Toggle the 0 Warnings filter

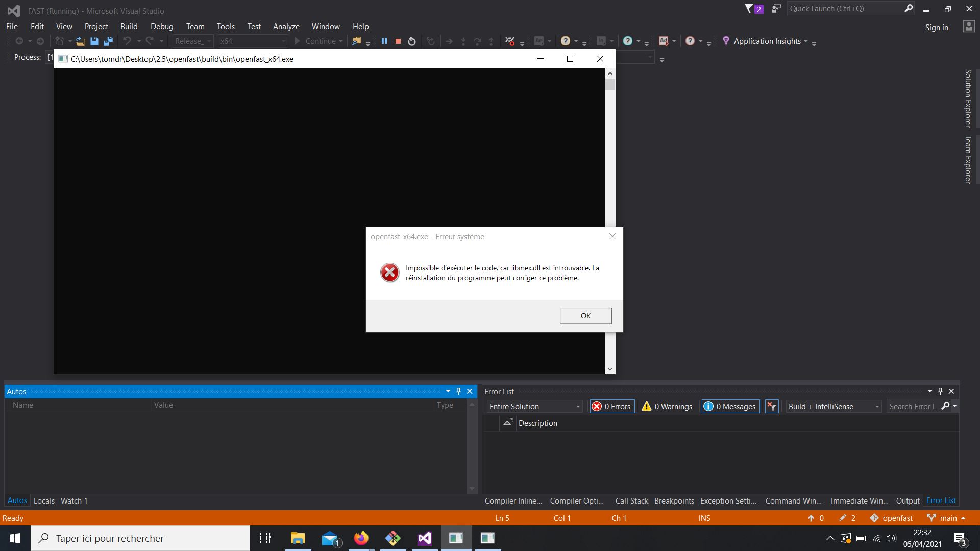click(x=667, y=406)
